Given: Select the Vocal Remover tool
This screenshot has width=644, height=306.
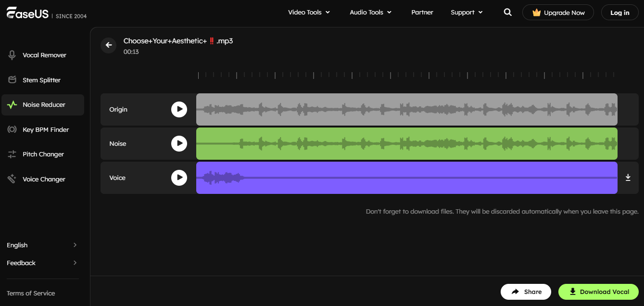Looking at the screenshot, I should coord(44,55).
